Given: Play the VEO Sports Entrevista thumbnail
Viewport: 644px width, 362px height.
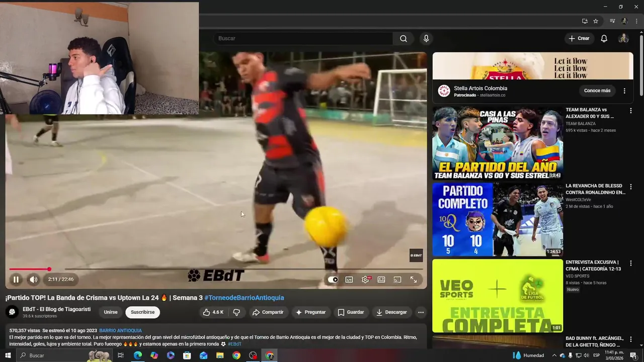Looking at the screenshot, I should (x=498, y=296).
